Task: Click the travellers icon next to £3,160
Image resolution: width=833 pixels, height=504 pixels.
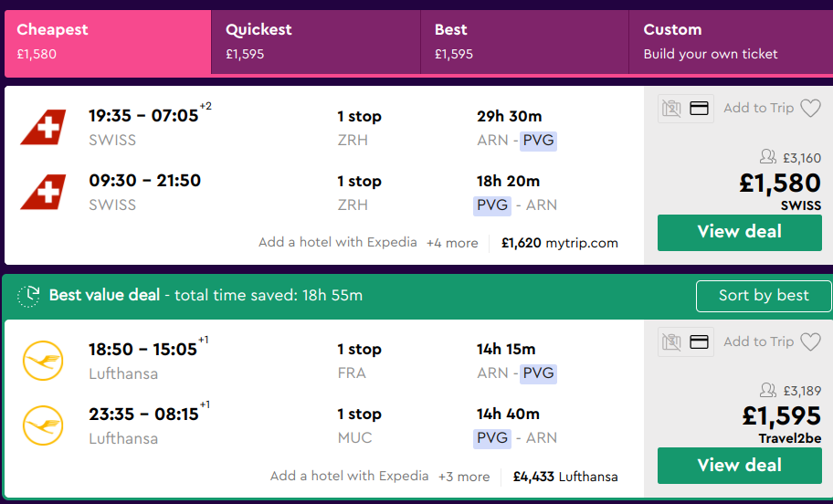Action: pos(767,158)
